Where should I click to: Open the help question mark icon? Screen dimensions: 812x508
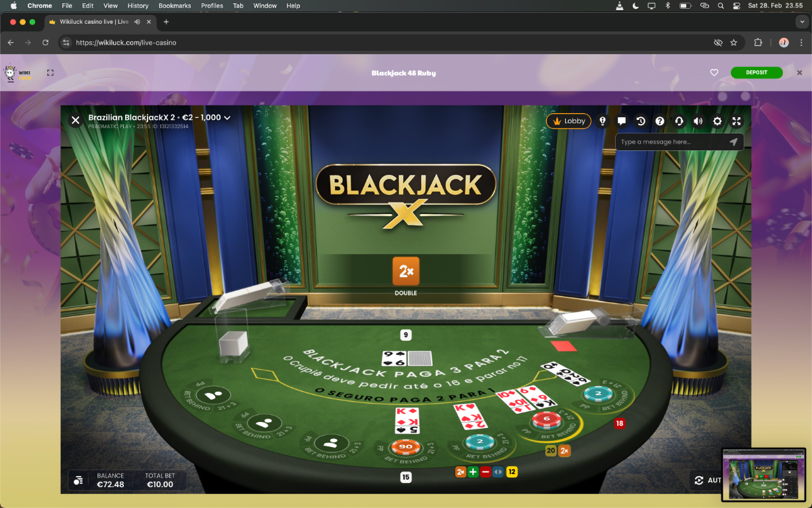(660, 121)
